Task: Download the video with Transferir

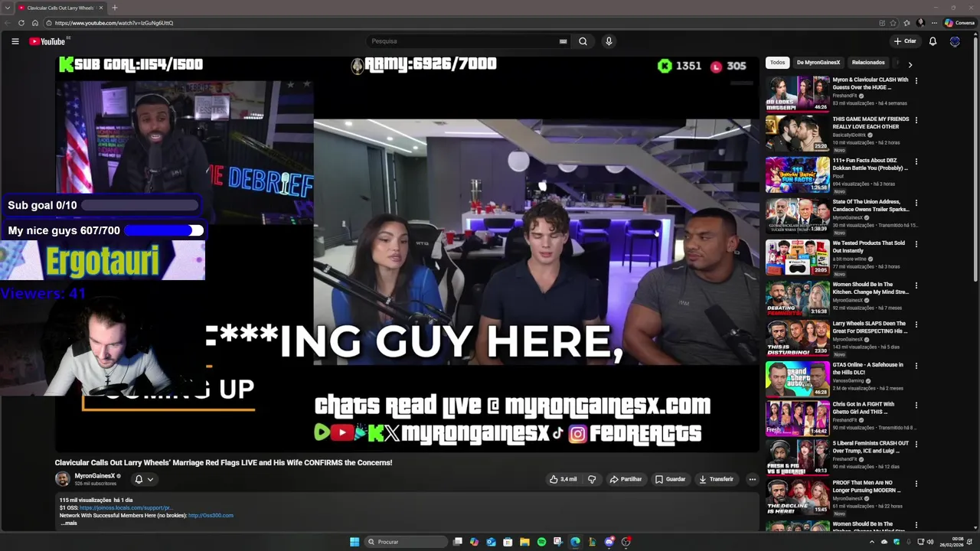Action: (716, 479)
